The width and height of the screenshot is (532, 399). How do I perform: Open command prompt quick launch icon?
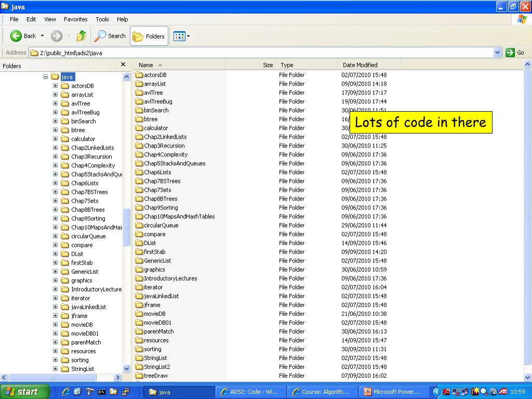click(101, 392)
